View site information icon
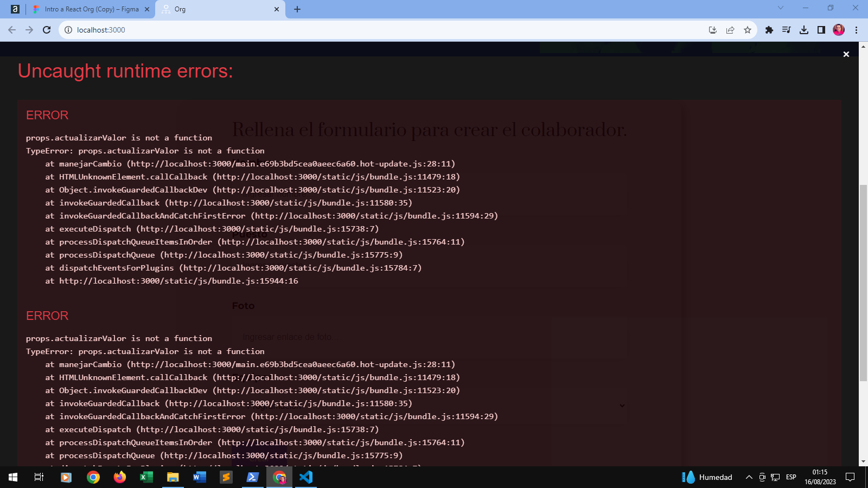Viewport: 868px width, 488px height. 68,30
